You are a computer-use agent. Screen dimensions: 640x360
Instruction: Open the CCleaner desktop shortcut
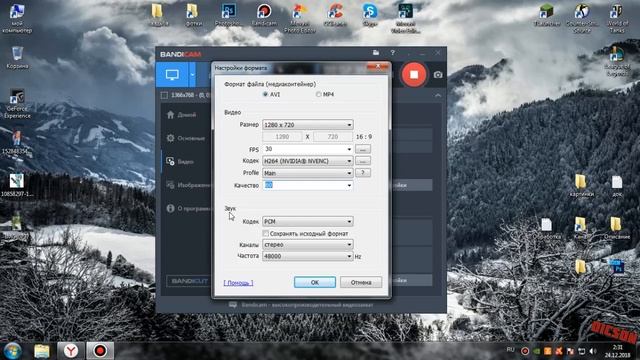pyautogui.click(x=335, y=15)
